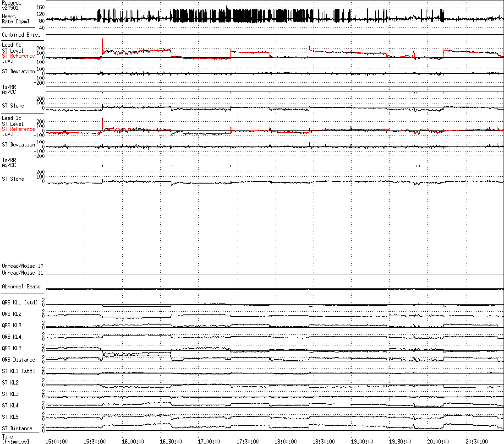Select the Abnormal Beats row label
Screen dimensions: 504x444
tap(21, 287)
